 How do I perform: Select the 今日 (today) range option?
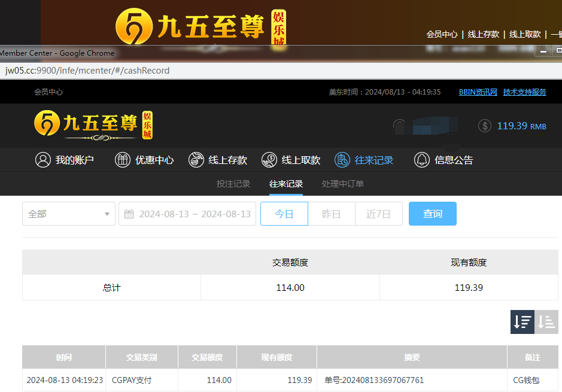284,214
